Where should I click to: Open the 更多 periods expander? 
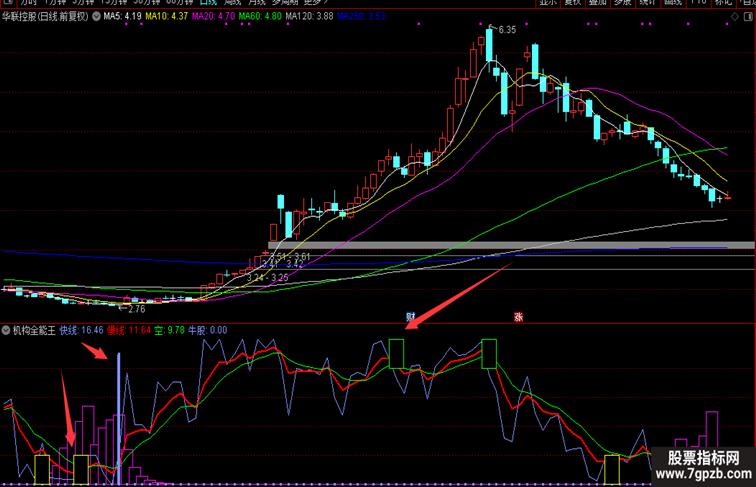[315, 2]
